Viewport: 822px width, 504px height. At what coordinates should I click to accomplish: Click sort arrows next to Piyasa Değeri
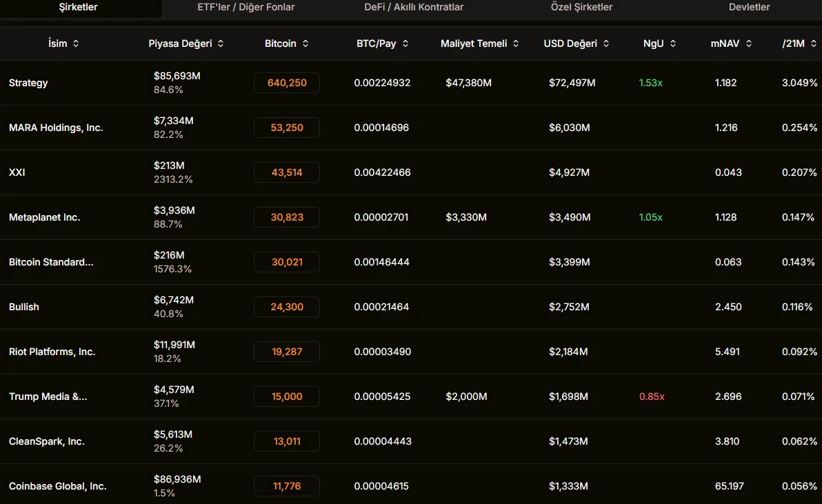coord(221,43)
